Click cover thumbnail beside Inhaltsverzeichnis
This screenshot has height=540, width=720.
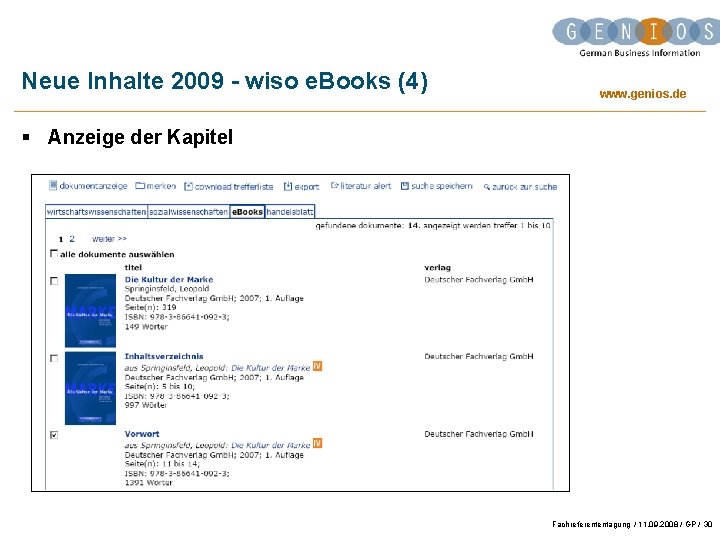click(x=90, y=388)
